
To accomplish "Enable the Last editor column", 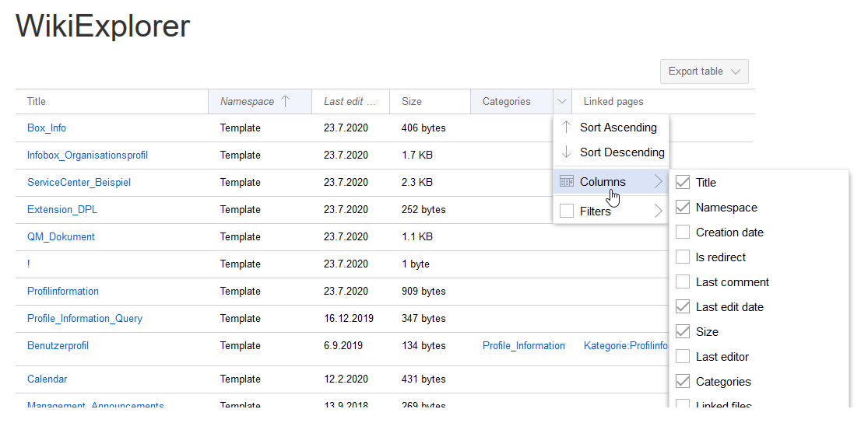I will (x=683, y=356).
